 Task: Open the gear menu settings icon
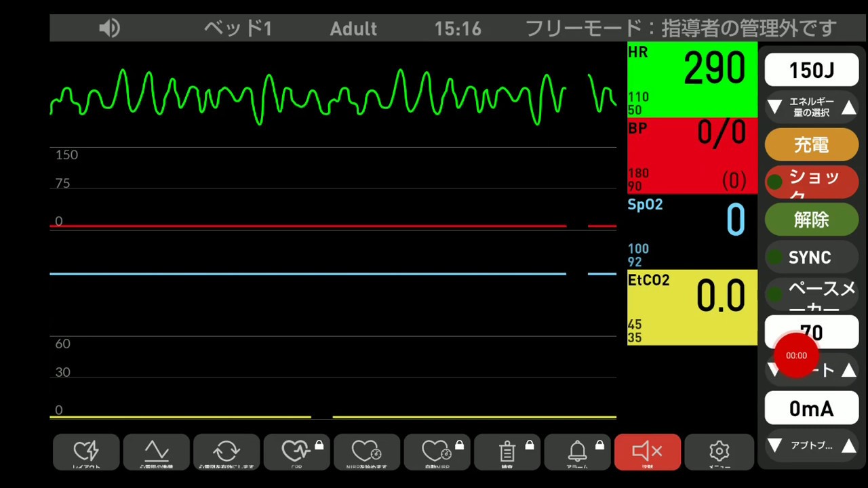[719, 452]
